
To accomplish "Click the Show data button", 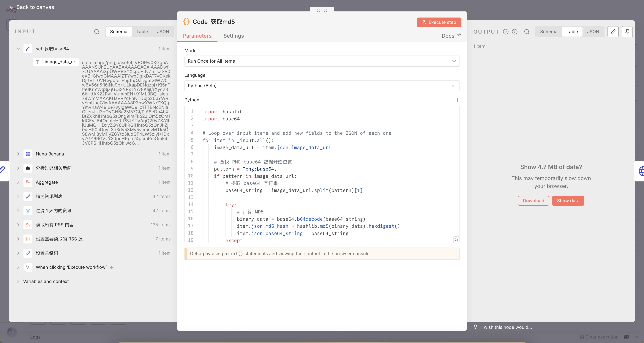I will click(x=568, y=201).
